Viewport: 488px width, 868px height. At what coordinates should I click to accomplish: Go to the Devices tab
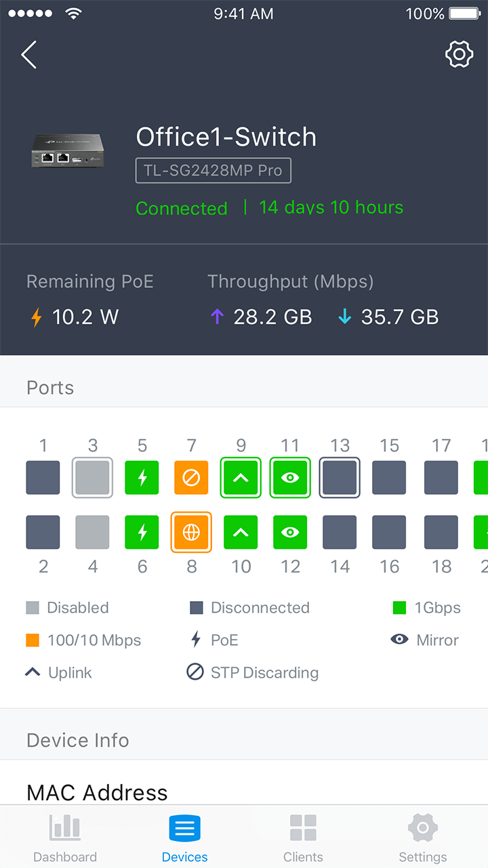[184, 838]
